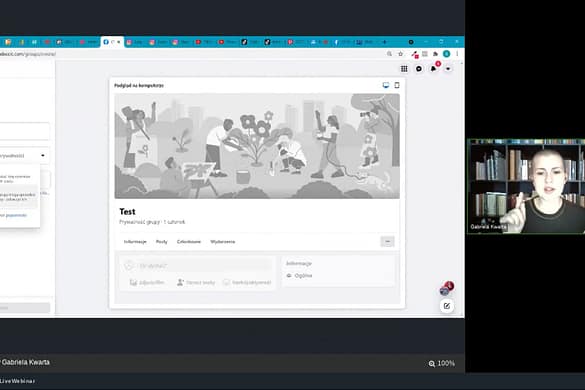
Task: Bookmark page with star icon
Action: pos(401,54)
